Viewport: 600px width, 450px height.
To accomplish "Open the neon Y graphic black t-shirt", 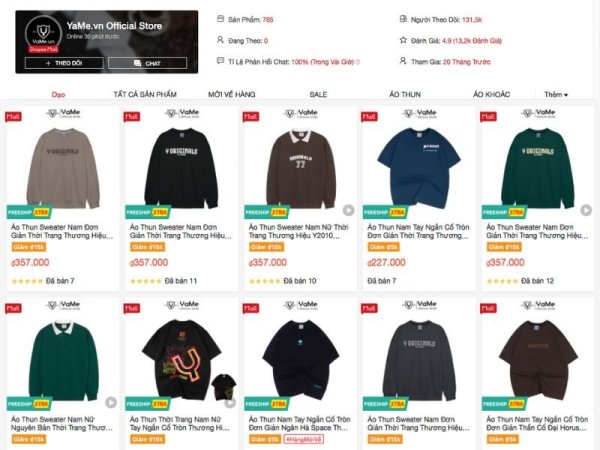I will tap(182, 360).
